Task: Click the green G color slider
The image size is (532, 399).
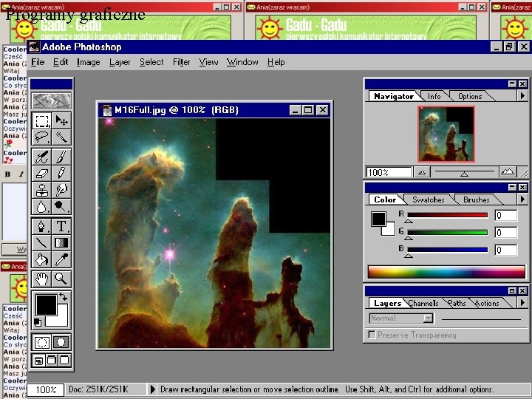Action: (447, 233)
